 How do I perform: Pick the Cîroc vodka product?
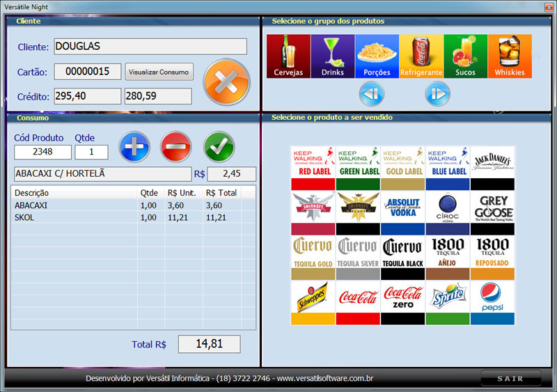(447, 213)
